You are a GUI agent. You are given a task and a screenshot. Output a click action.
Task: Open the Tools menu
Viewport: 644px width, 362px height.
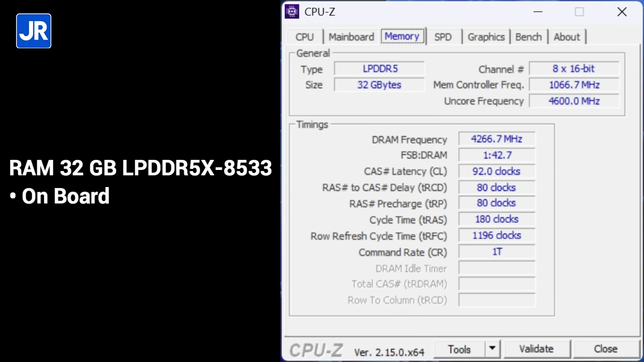(x=459, y=348)
